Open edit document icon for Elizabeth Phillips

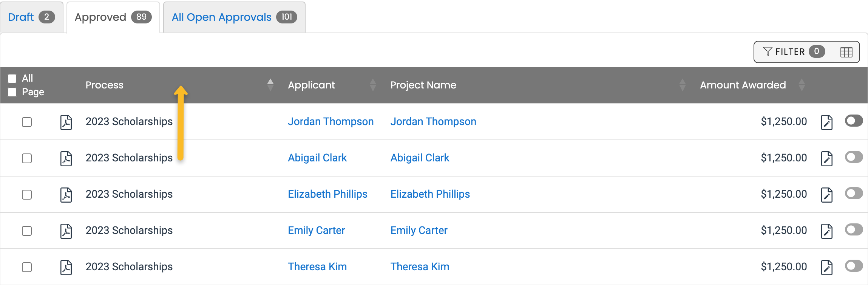(826, 195)
